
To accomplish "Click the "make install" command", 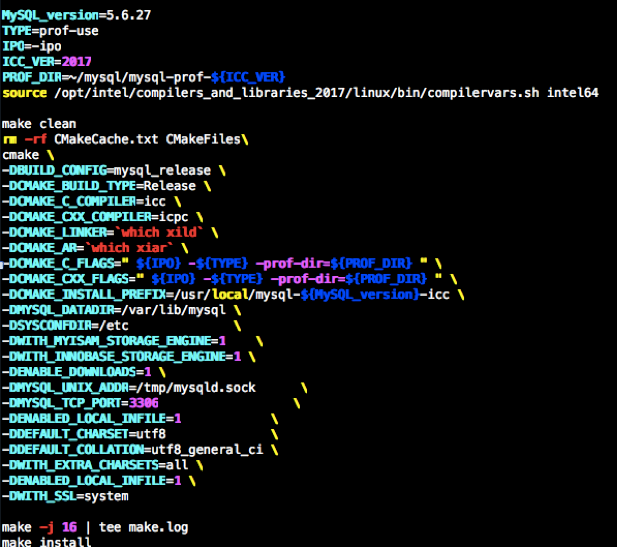I will [x=46, y=542].
